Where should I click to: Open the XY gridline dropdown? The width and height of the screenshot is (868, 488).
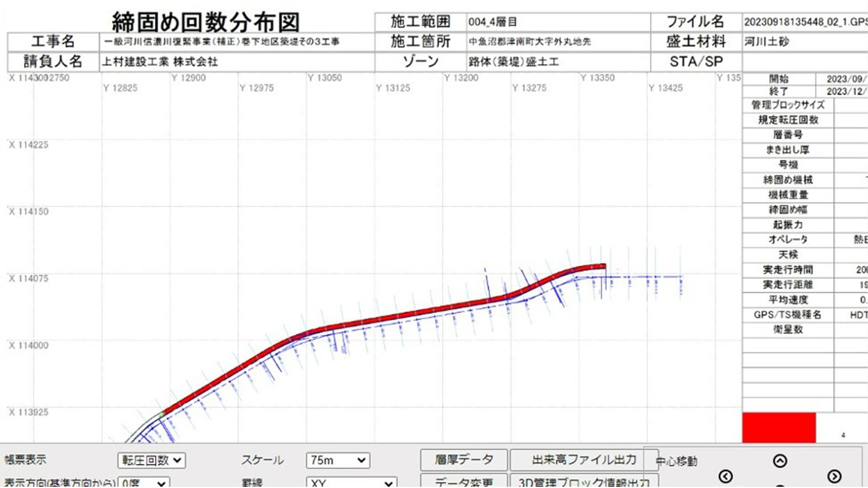tap(352, 483)
